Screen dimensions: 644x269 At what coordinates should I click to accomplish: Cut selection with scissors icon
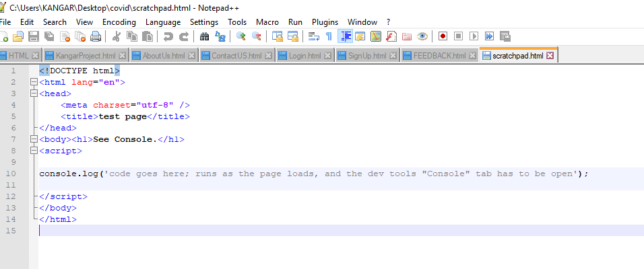[117, 36]
